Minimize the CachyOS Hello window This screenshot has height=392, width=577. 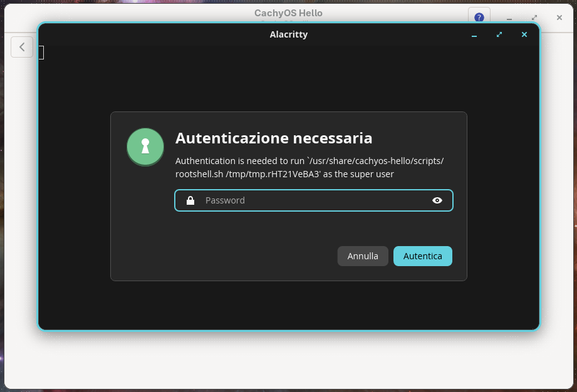(509, 18)
